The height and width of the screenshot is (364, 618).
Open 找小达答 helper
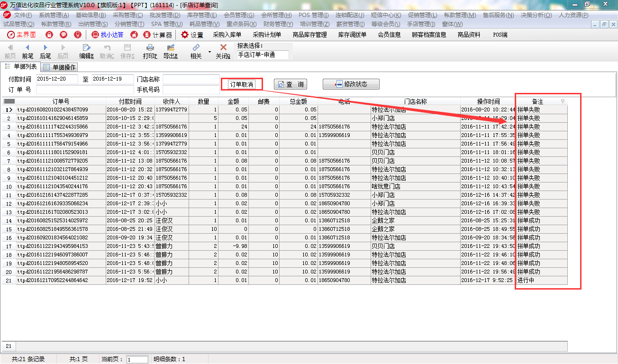click(108, 35)
